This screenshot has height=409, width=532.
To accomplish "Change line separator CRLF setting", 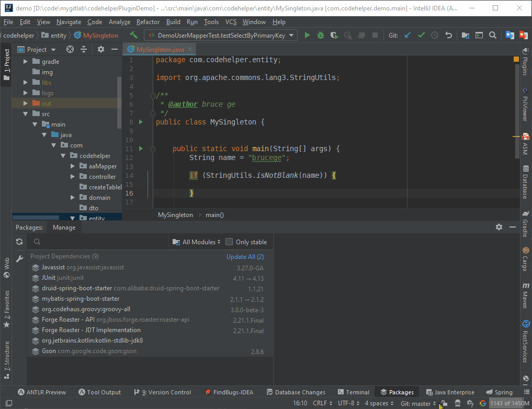I will [322, 403].
